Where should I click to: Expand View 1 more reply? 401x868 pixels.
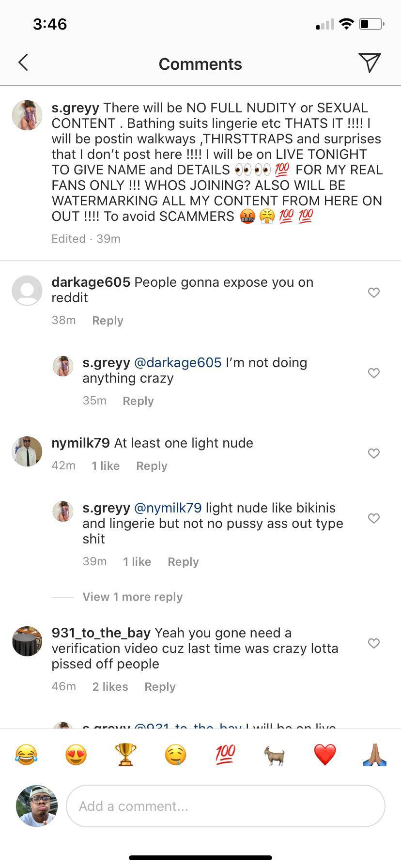coord(133,597)
